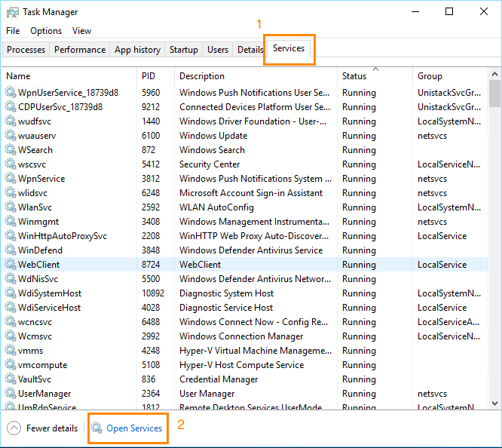Image resolution: width=502 pixels, height=448 pixels.
Task: Click gear icon beside vmms
Action: coord(11,350)
